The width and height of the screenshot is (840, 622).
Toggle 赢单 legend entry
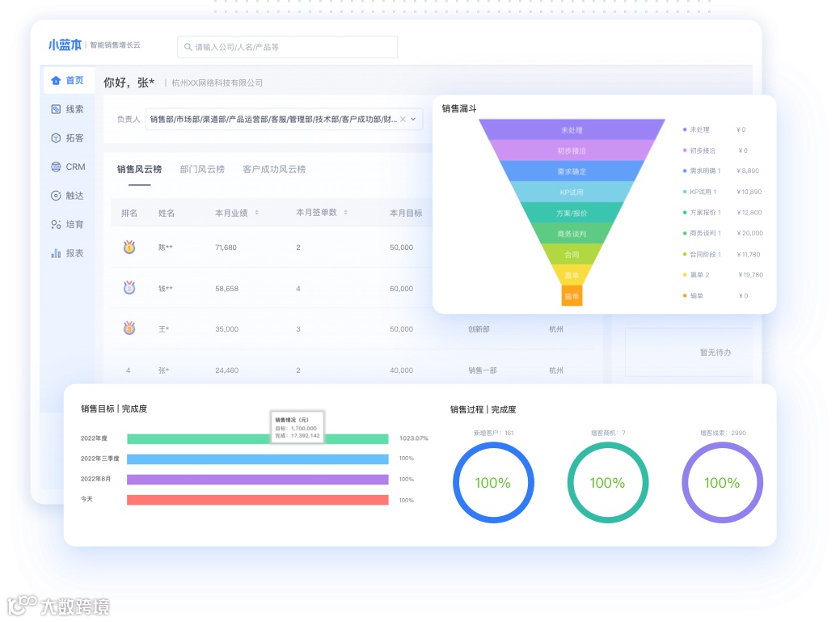point(696,275)
